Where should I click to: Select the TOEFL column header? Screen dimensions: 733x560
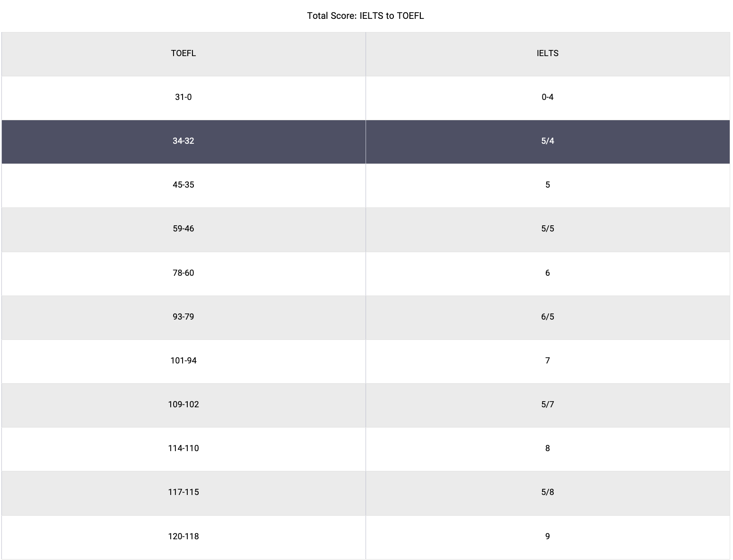coord(183,53)
